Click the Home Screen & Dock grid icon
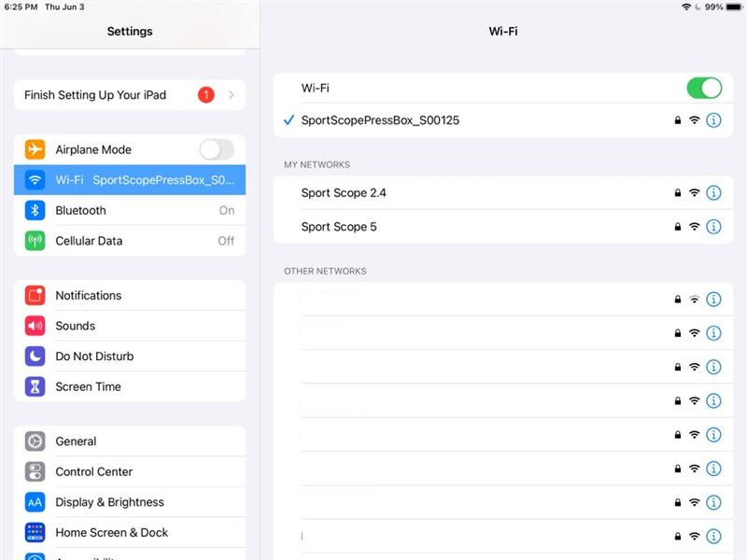This screenshot has height=560, width=747. click(x=35, y=532)
